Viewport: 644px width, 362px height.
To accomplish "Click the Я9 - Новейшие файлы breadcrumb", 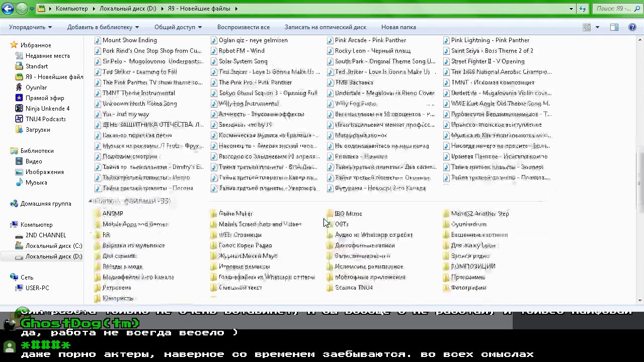I will (199, 9).
